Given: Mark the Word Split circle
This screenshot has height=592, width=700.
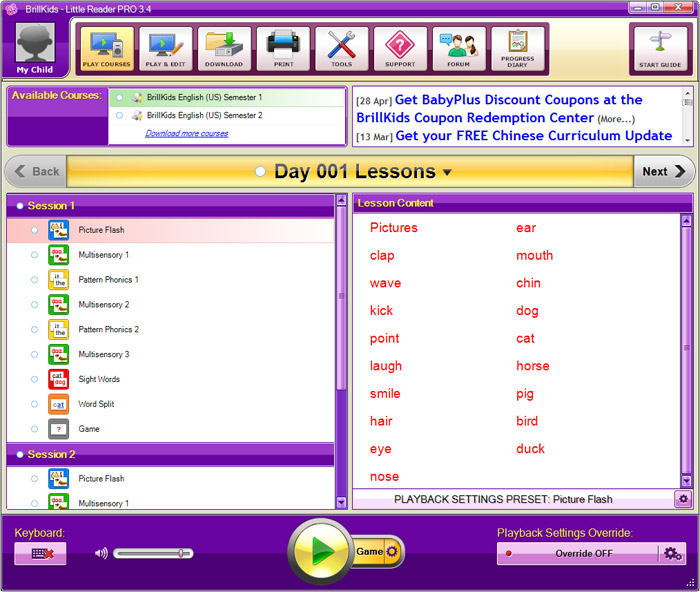Looking at the screenshot, I should [34, 404].
